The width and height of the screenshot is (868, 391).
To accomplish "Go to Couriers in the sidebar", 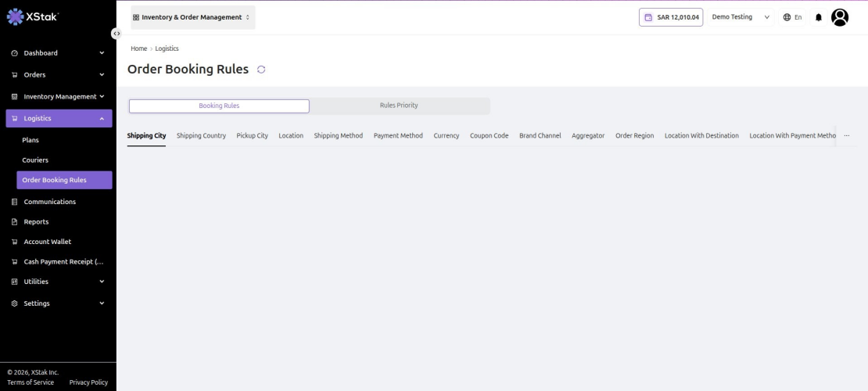I will 35,160.
